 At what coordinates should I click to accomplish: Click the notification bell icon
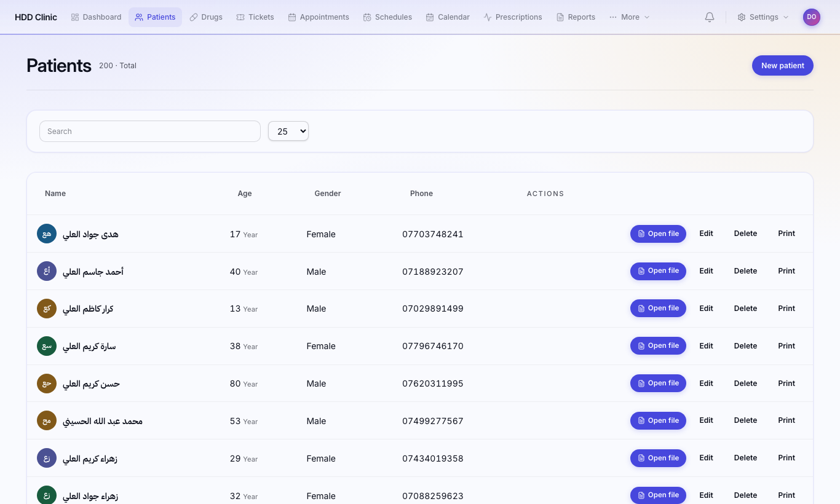710,17
